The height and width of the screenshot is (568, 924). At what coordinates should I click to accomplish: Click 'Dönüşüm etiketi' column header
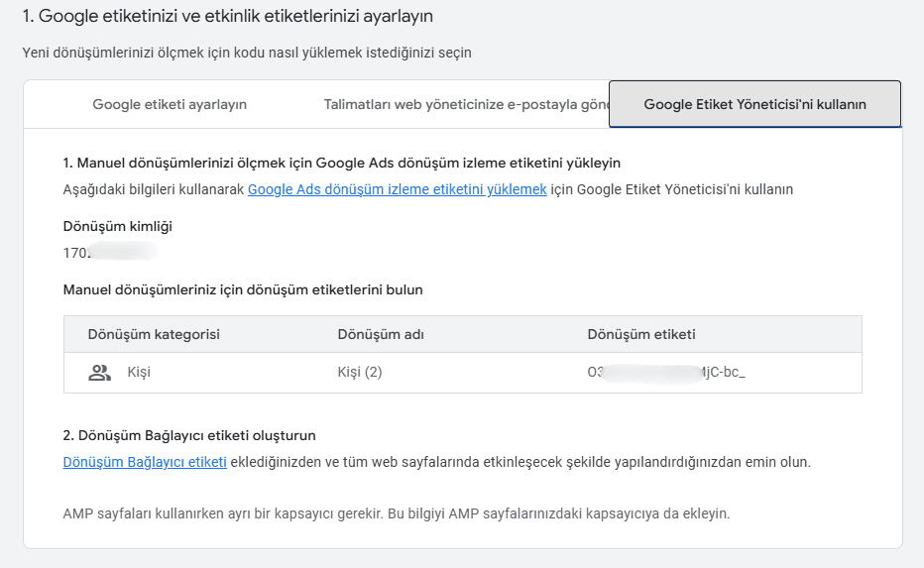(641, 334)
